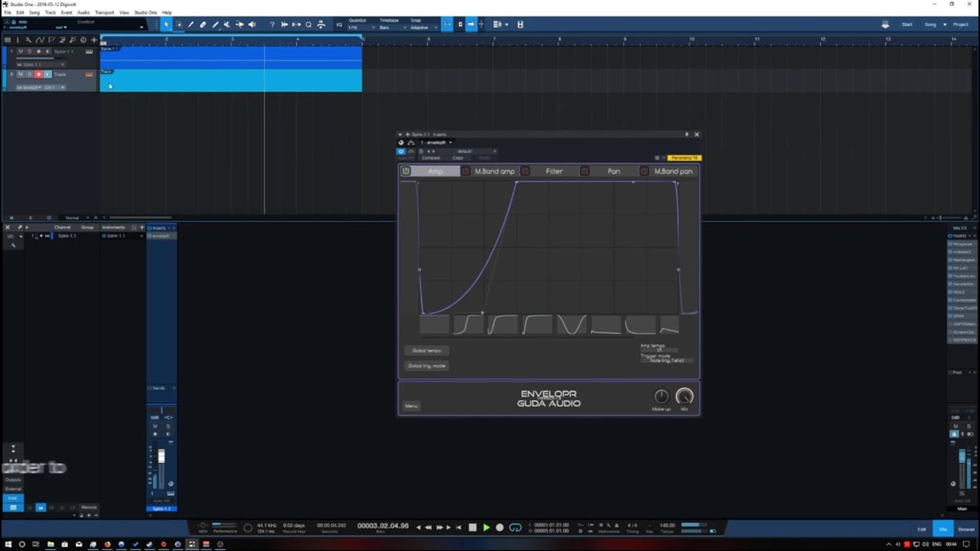
Task: Toggle the M.Band amp power button
Action: (465, 171)
